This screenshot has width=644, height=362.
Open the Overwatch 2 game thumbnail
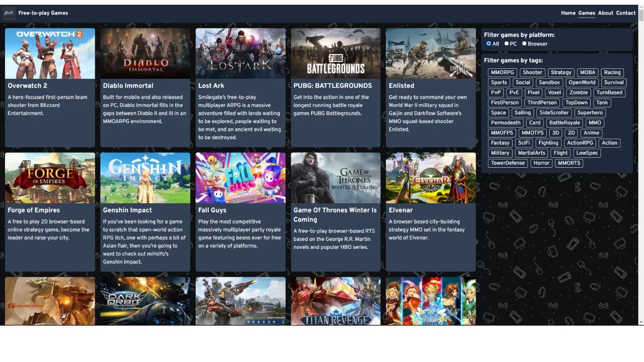point(50,53)
